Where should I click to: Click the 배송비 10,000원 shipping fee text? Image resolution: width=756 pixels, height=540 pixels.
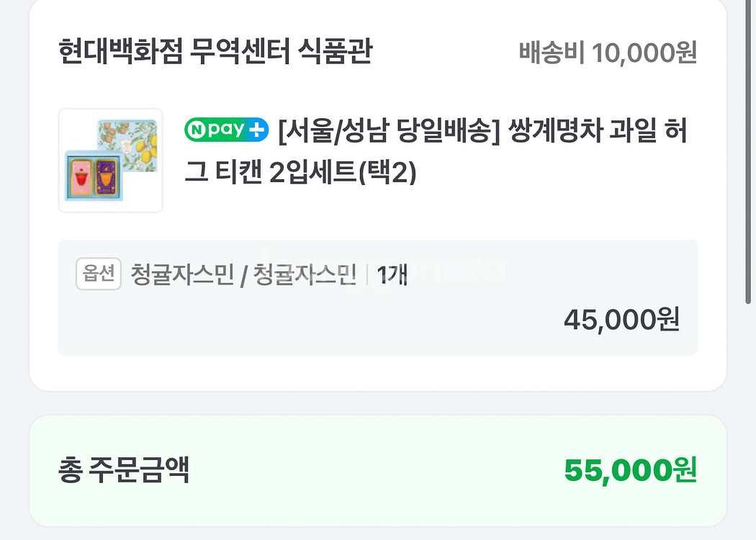coord(608,53)
